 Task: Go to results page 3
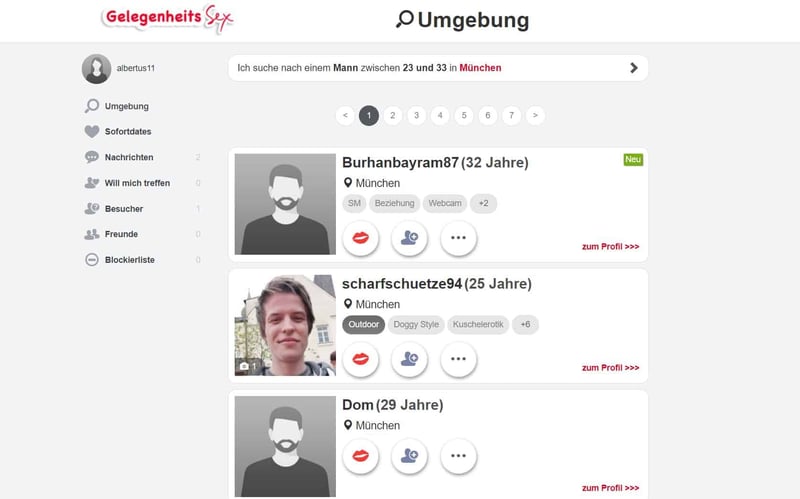click(416, 115)
